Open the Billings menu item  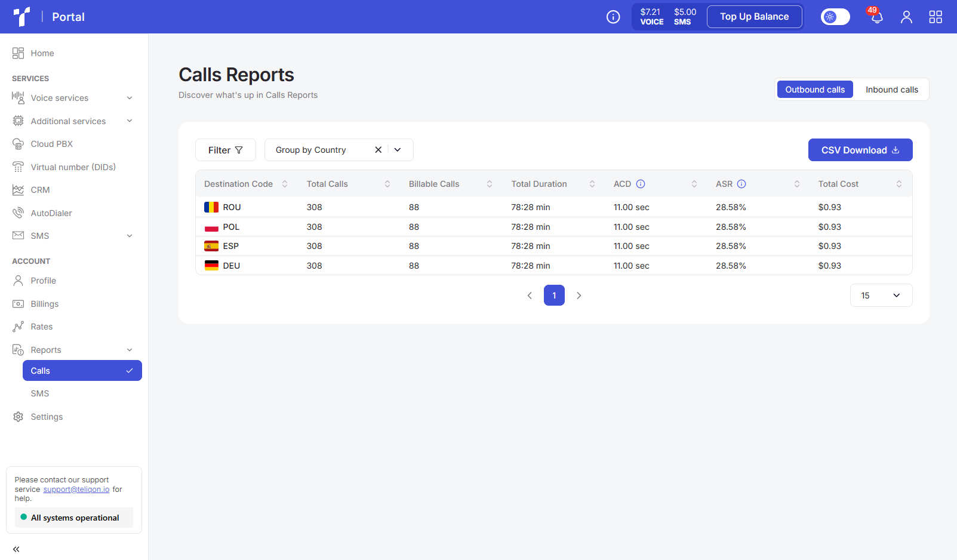point(45,304)
